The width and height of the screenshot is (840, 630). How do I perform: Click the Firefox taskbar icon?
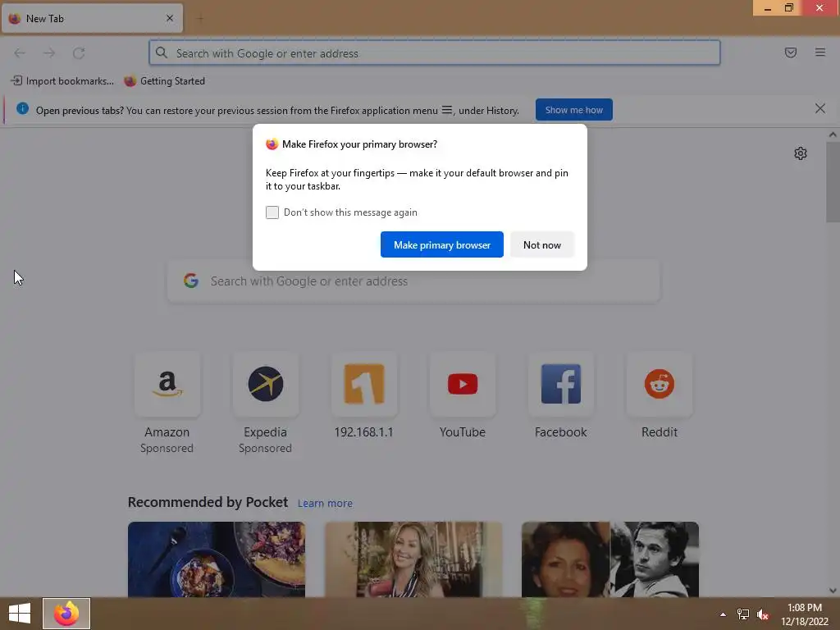tap(66, 614)
